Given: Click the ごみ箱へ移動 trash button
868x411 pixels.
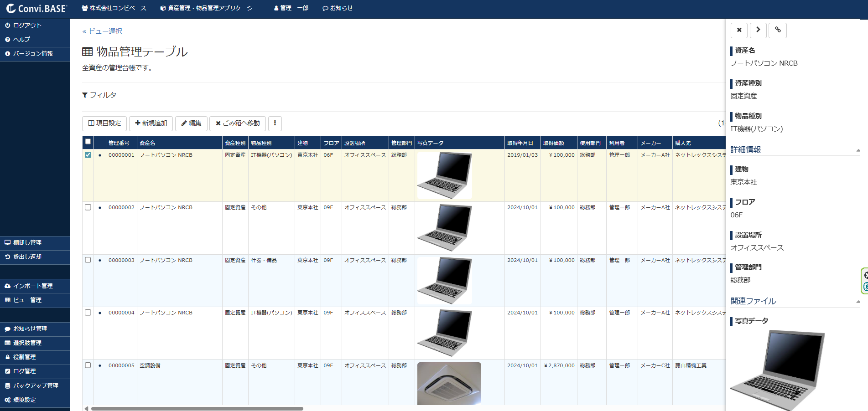Looking at the screenshot, I should pos(238,123).
